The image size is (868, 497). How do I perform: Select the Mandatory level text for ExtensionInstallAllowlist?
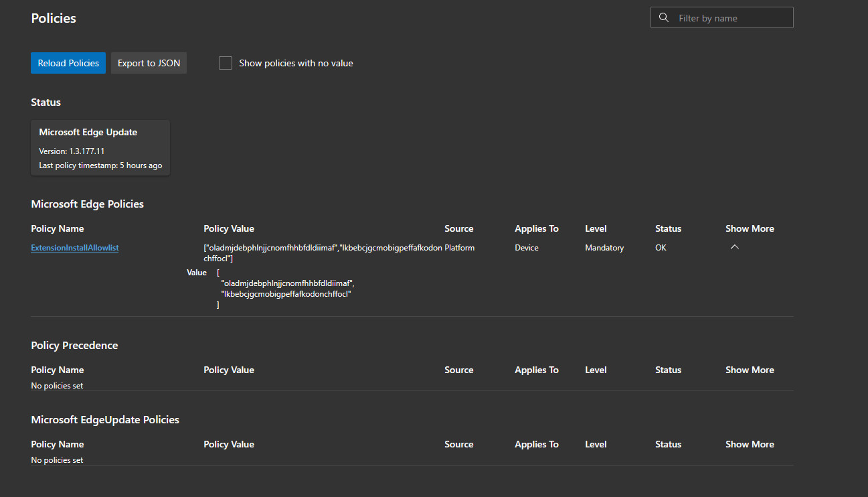click(x=604, y=247)
